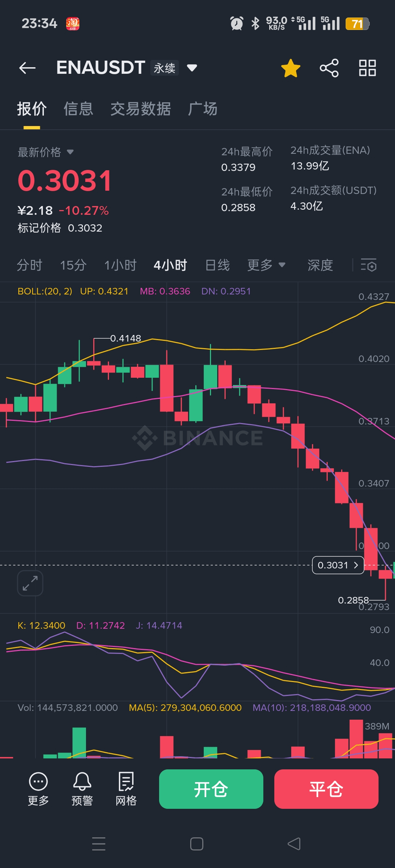Open the 深度 depth chart

tap(320, 265)
